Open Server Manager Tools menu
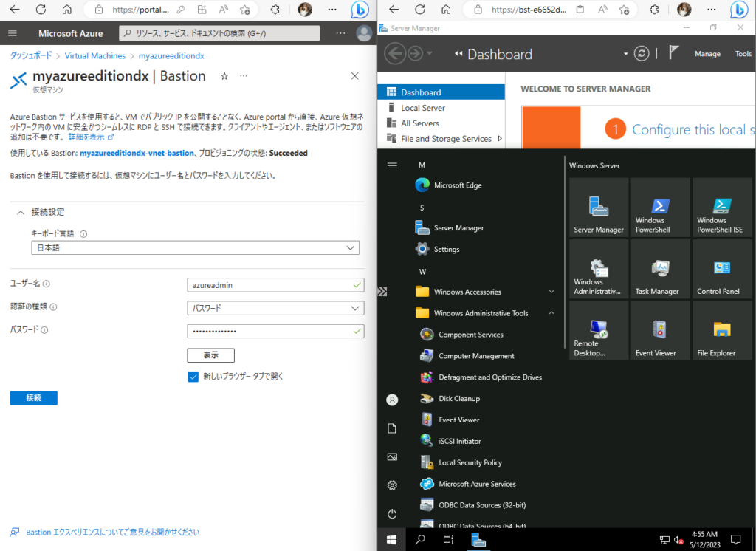The height and width of the screenshot is (551, 756). [743, 54]
